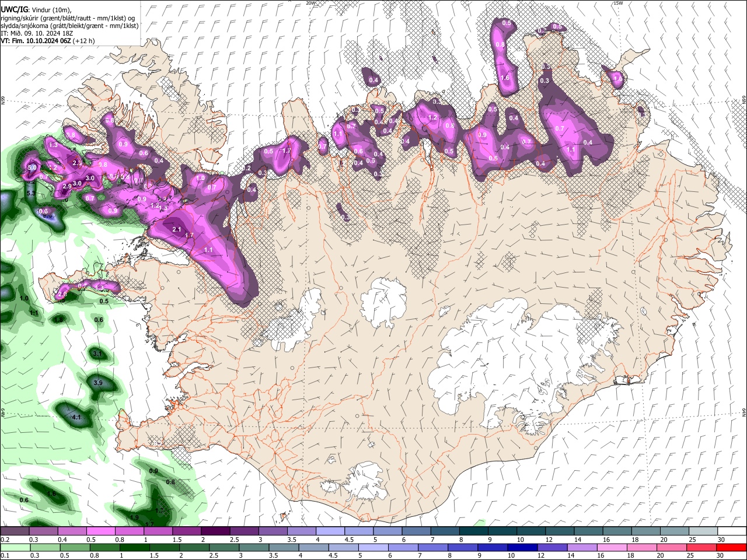Click the 2.9 snowfall value on the map
This screenshot has width=747, height=560.
[x=67, y=186]
